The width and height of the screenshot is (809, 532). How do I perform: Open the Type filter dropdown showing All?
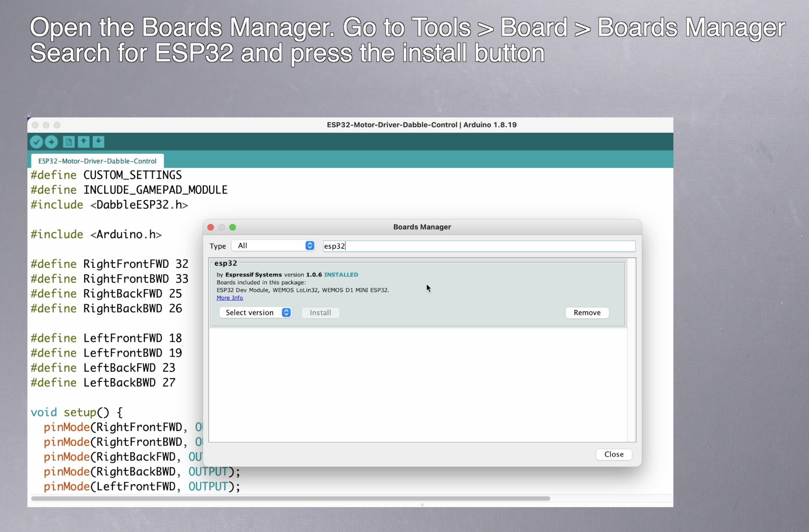[x=273, y=246]
